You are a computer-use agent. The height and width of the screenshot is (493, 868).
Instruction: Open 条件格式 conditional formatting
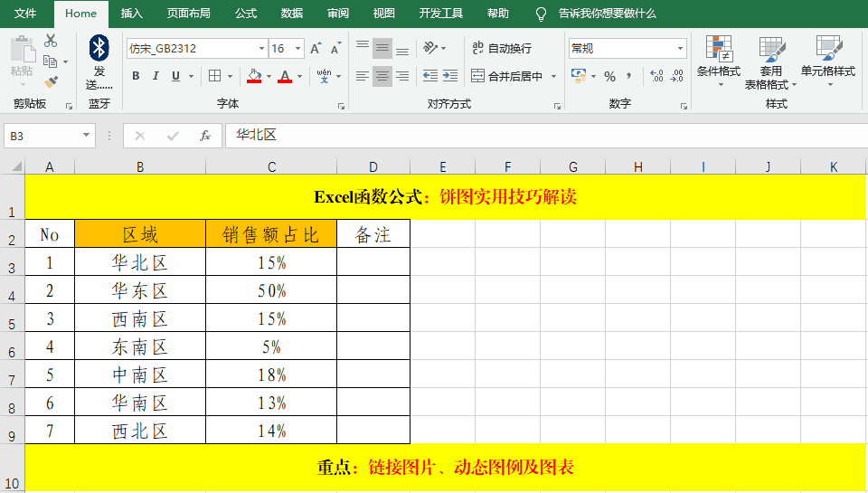click(719, 62)
